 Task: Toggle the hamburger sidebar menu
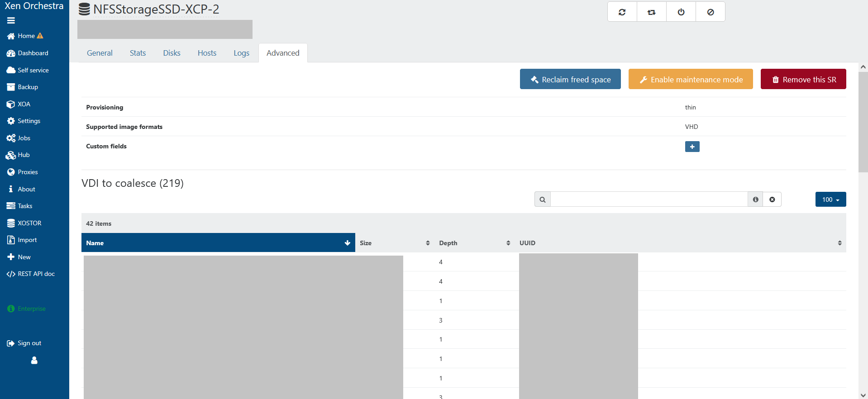(11, 20)
